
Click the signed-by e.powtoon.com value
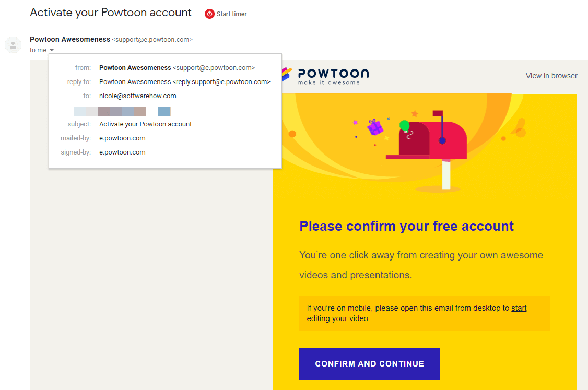[x=122, y=152]
